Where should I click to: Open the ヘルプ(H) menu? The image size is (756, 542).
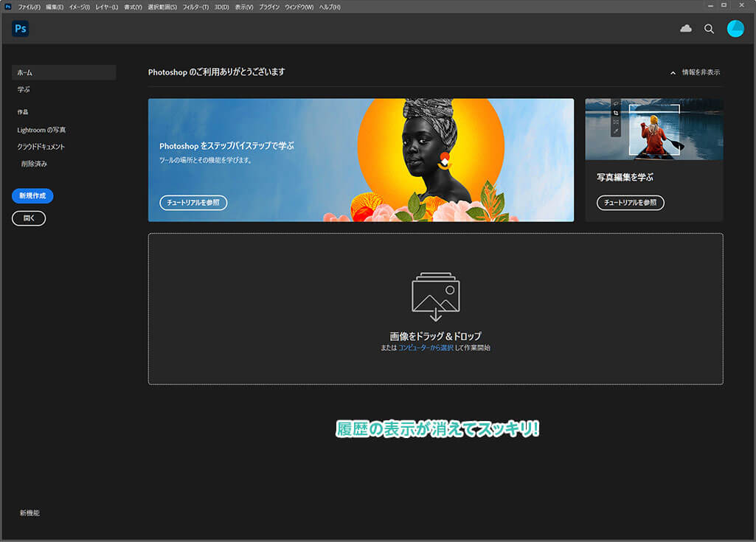(330, 7)
